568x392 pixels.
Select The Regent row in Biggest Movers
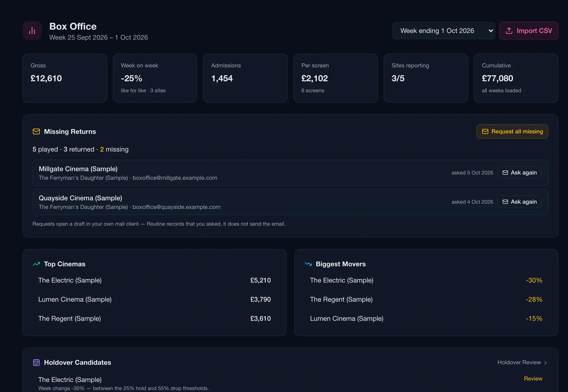[426, 300]
